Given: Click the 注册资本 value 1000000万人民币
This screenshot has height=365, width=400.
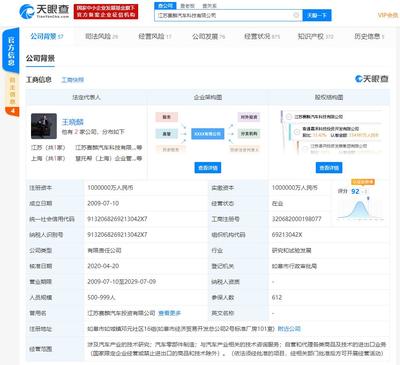Looking at the screenshot, I should [x=110, y=188].
